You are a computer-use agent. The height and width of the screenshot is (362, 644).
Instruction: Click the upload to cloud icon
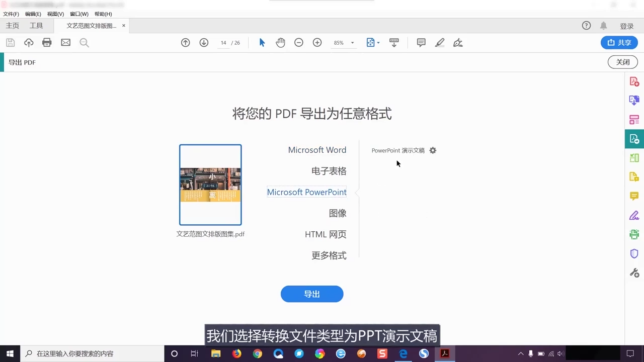pos(29,43)
